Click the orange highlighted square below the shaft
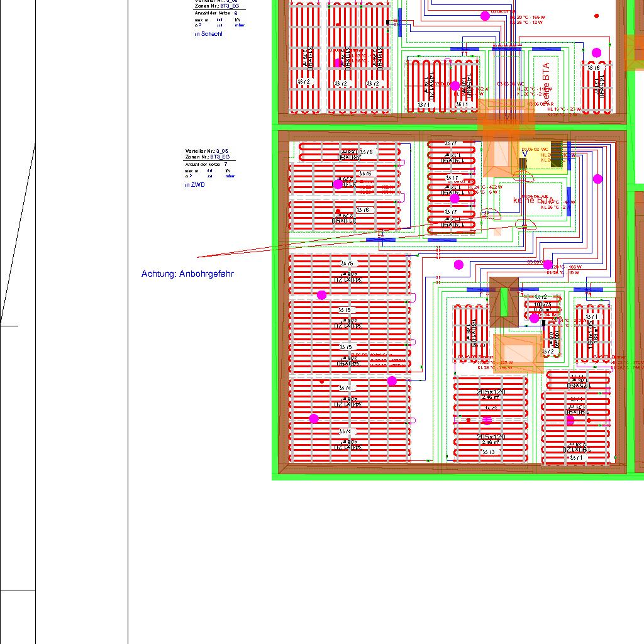 [x=518, y=353]
